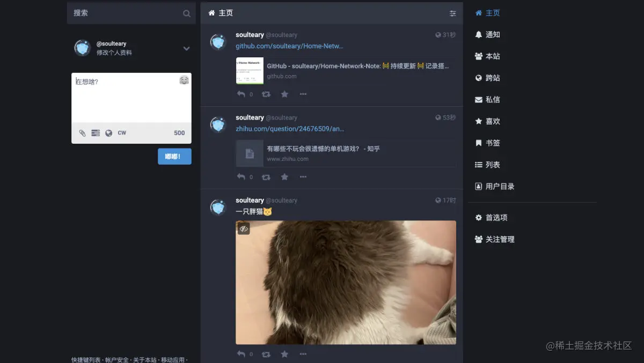Expand the soulteary profile dropdown chevron
This screenshot has height=363, width=644.
186,48
